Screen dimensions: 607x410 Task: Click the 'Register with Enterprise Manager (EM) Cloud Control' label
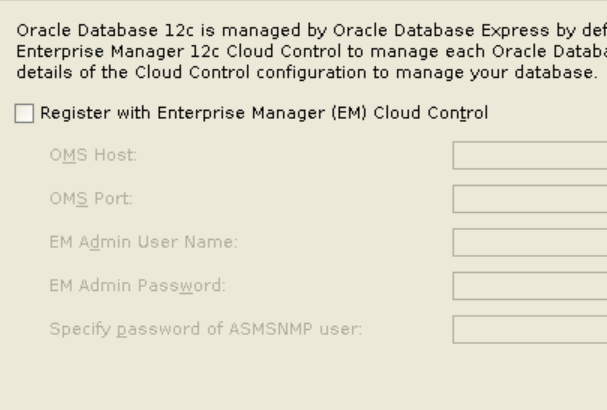coord(264,113)
